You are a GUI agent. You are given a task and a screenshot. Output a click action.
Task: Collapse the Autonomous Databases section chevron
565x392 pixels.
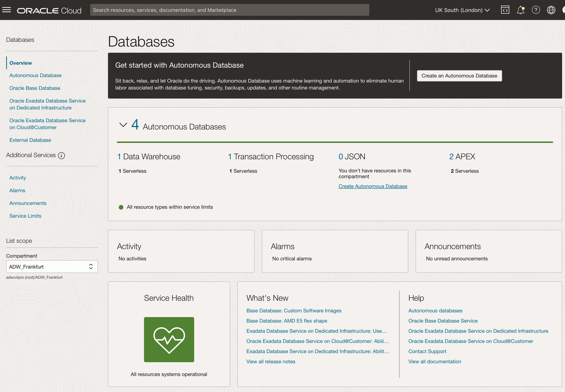pos(123,125)
